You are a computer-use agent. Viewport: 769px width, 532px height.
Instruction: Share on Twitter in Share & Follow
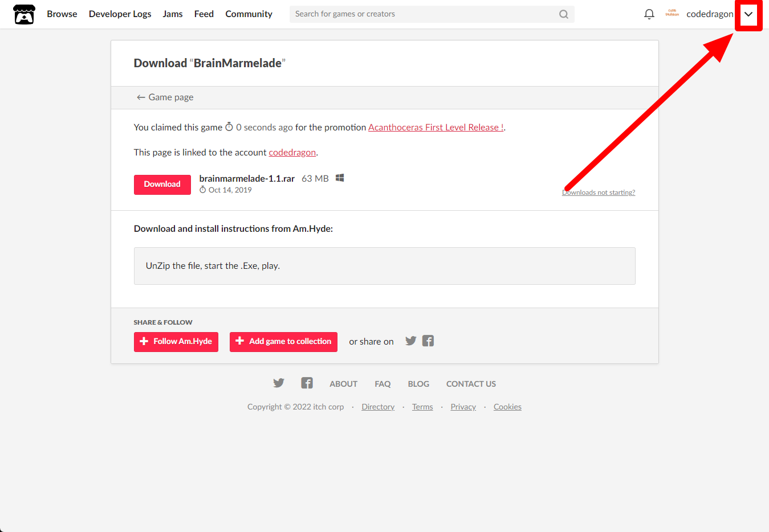tap(410, 341)
